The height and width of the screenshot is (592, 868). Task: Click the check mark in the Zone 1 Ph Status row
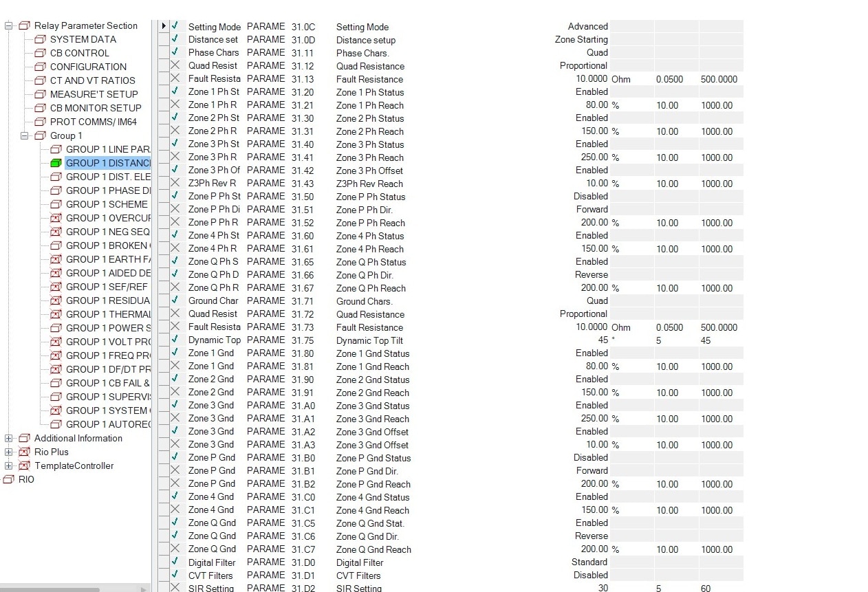175,91
